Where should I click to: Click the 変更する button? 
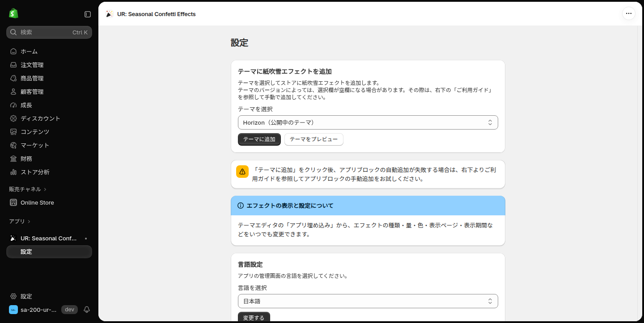[x=254, y=318]
